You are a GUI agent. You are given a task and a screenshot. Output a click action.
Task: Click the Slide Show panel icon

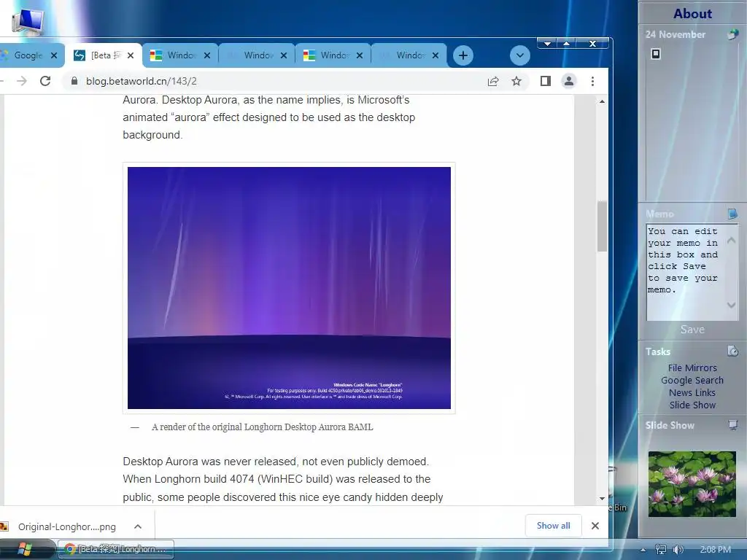tap(732, 425)
